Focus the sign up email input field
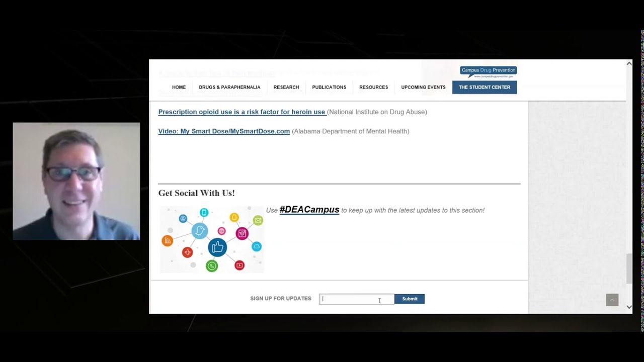This screenshot has width=644, height=362. coord(357,299)
